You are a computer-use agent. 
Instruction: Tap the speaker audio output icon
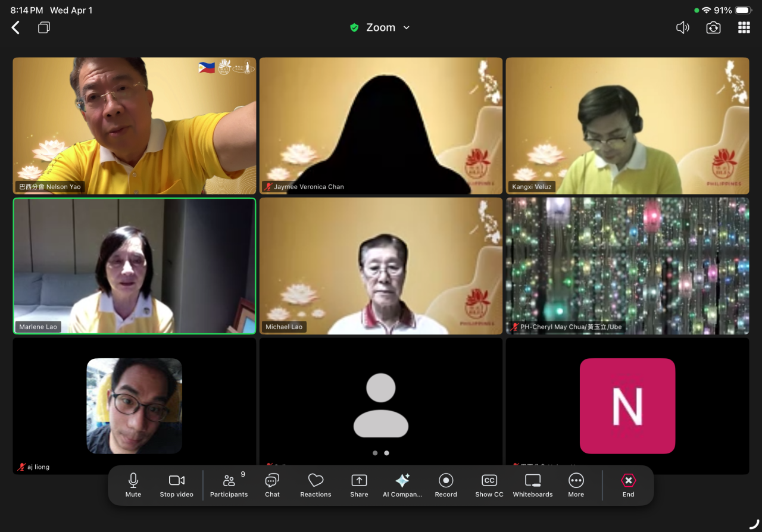tap(683, 27)
